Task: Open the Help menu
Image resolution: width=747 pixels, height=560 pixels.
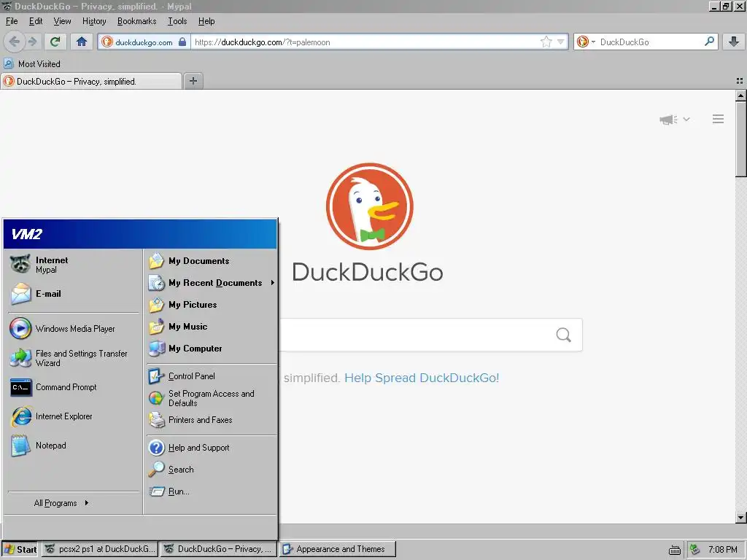Action: (206, 21)
